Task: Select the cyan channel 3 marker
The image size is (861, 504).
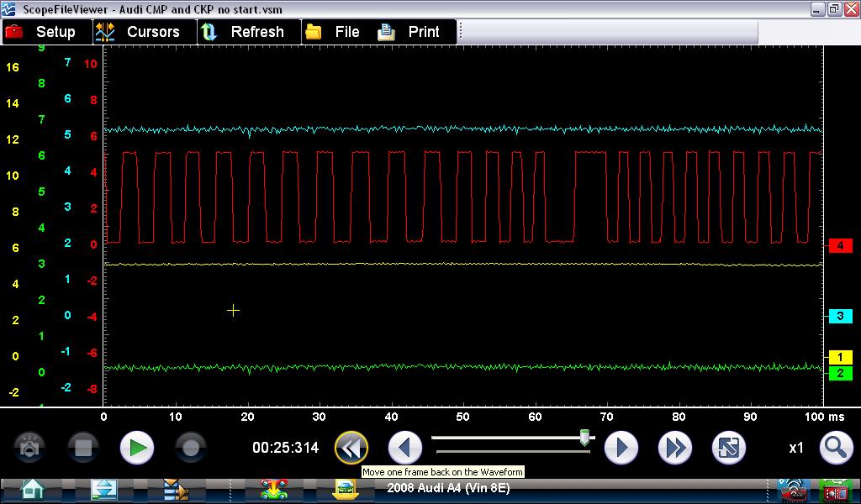Action: [x=840, y=316]
